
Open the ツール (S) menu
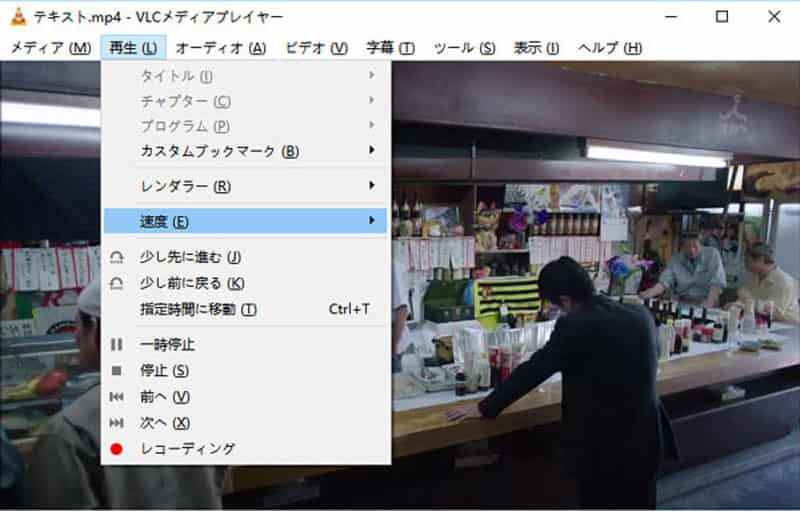pos(464,48)
